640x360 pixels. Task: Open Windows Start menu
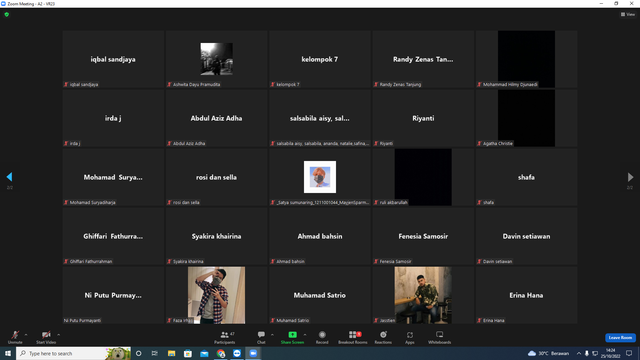(8, 353)
